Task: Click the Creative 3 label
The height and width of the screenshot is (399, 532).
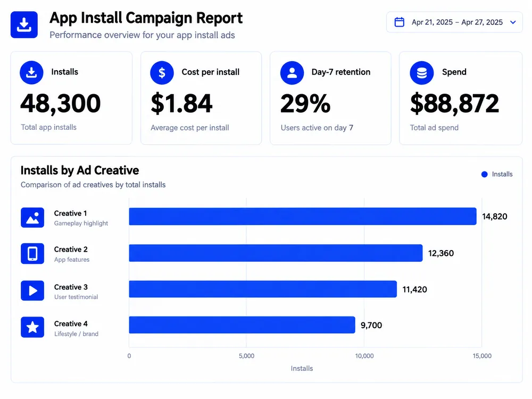Action: 71,287
